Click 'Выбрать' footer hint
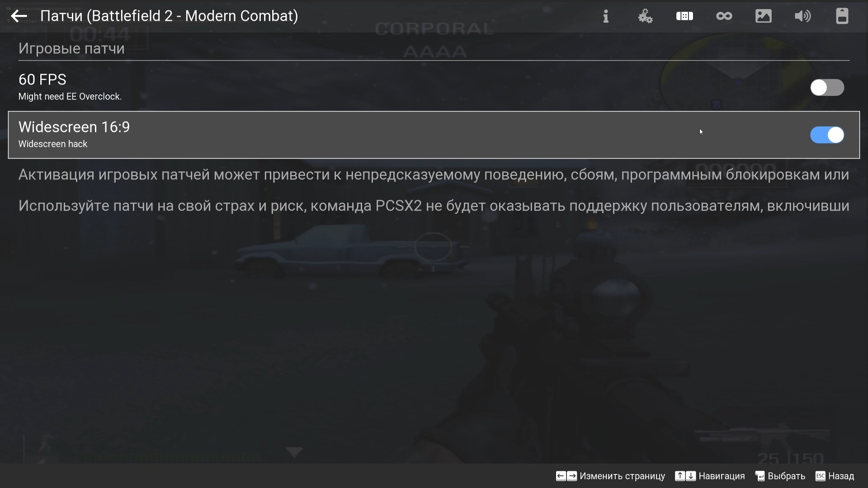 click(x=780, y=476)
